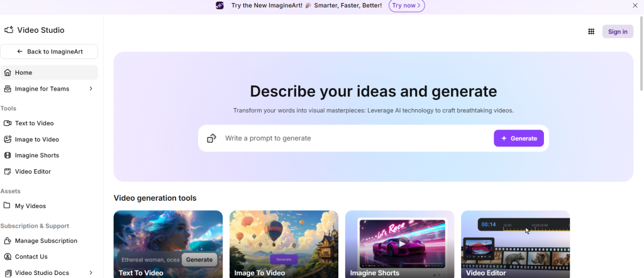This screenshot has height=278, width=644.
Task: Click the Image to Video sidebar icon
Action: [x=8, y=140]
